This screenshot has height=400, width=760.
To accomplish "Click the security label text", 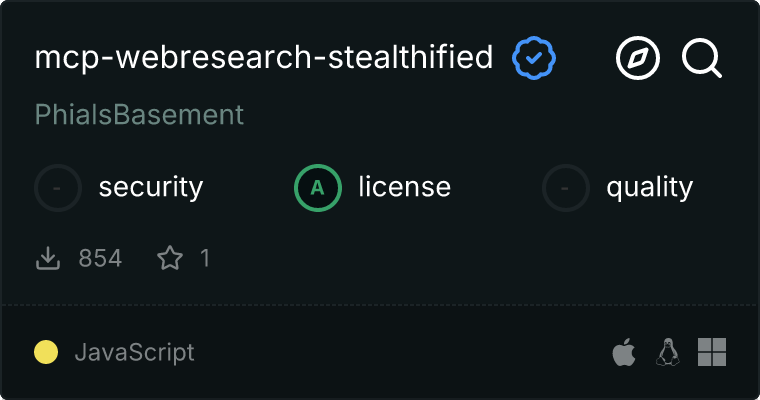I will click(151, 187).
